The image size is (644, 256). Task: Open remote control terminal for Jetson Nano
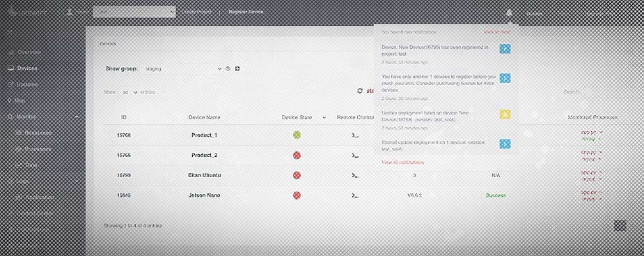point(355,195)
